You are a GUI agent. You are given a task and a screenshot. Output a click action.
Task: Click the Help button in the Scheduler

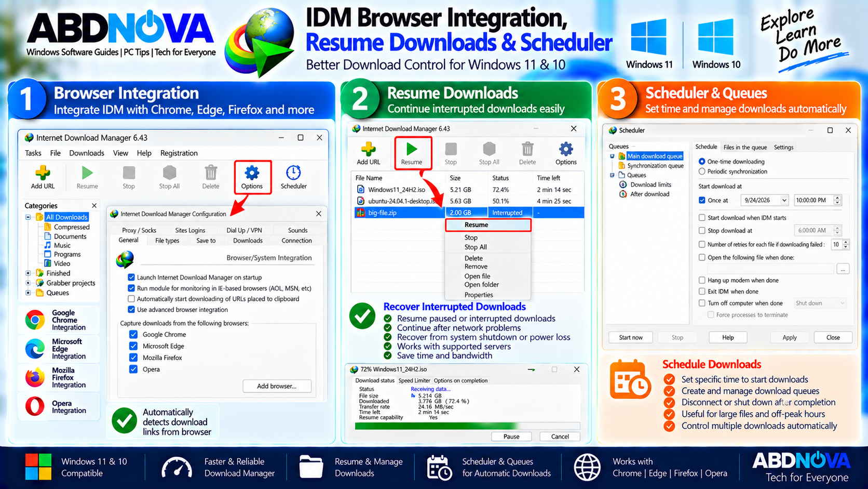point(728,337)
